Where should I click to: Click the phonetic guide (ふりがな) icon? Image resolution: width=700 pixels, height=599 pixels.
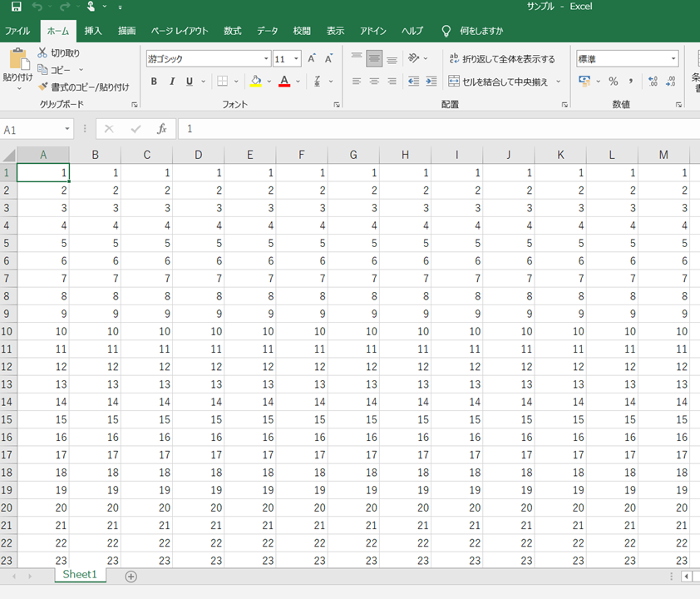click(x=317, y=82)
